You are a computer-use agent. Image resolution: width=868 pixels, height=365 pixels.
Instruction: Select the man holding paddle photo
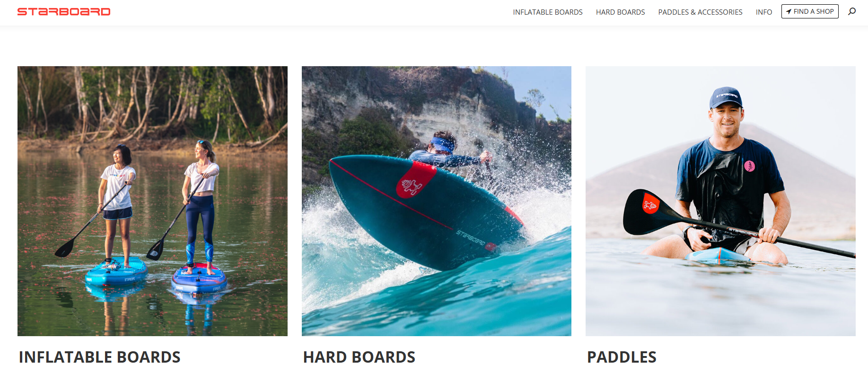720,201
